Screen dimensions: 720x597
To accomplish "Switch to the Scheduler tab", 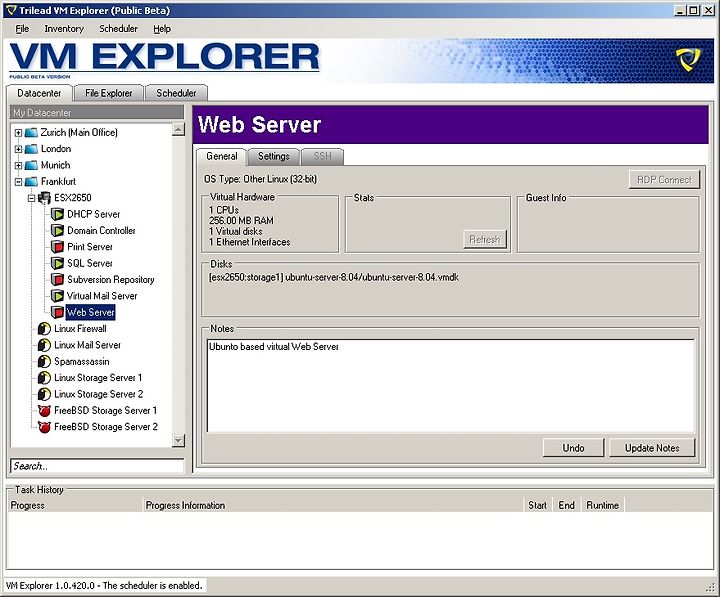I will click(x=176, y=93).
